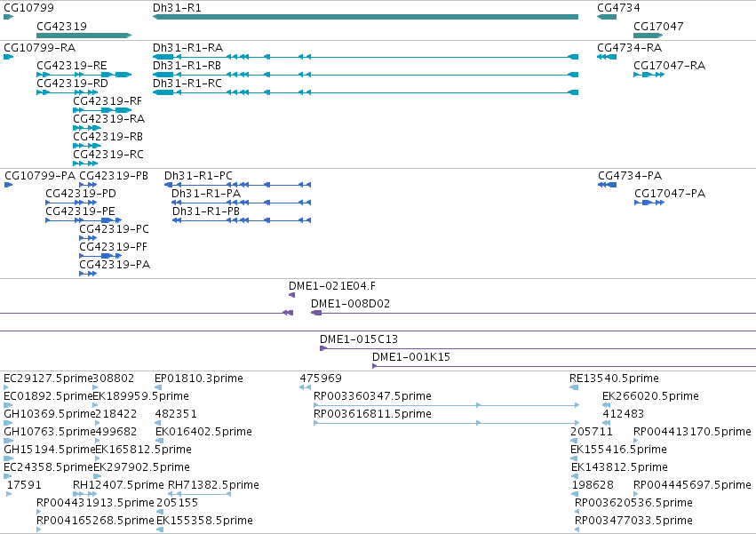Image resolution: width=756 pixels, height=534 pixels.
Task: Click transcript Dh31-R1-RC label
Action: [187, 84]
